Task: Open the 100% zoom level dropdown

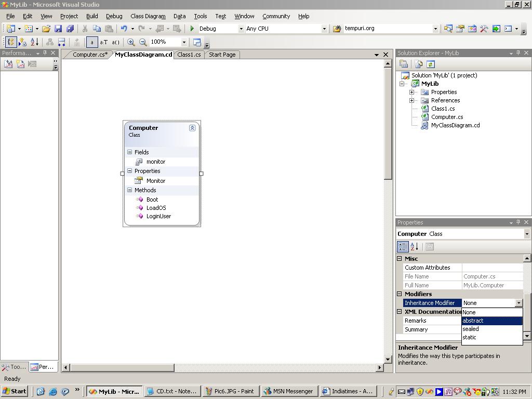Action: click(x=184, y=42)
